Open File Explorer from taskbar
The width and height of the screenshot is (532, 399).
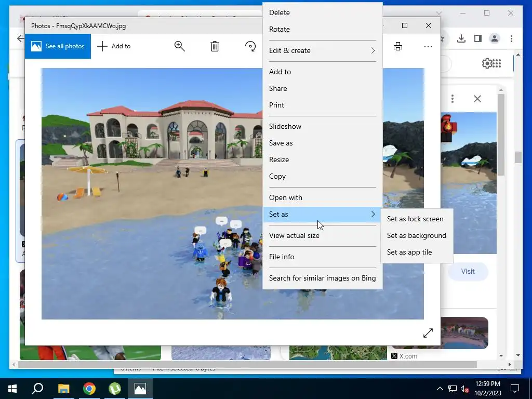pos(63,389)
